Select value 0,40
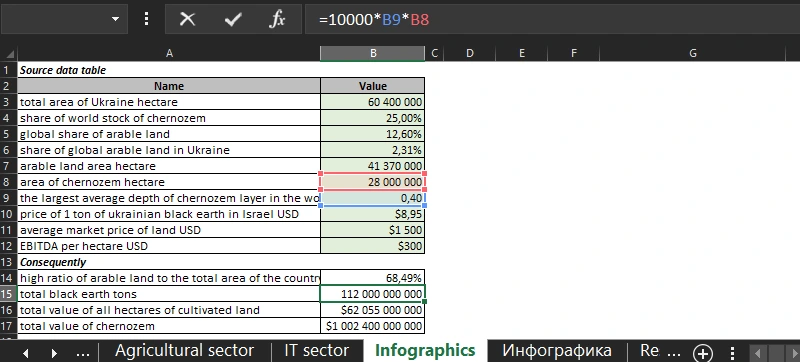This screenshot has height=362, width=800. (372, 198)
